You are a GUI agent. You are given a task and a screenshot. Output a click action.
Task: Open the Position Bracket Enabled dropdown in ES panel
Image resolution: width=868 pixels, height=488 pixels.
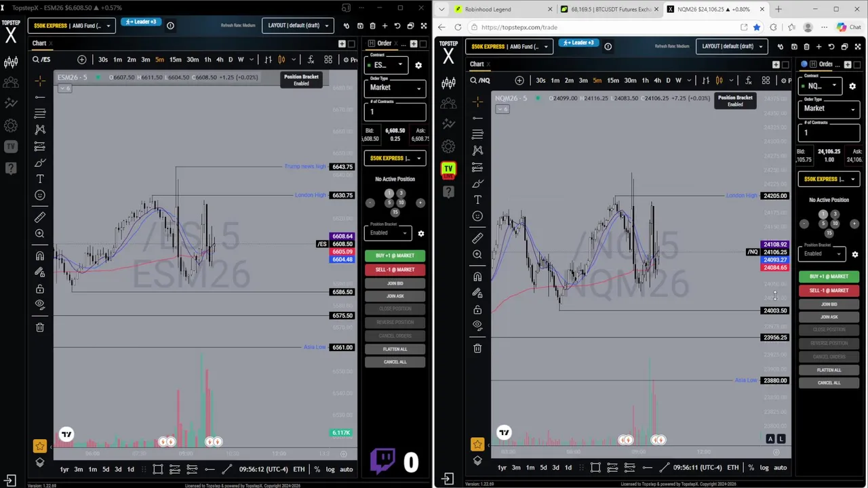click(388, 233)
